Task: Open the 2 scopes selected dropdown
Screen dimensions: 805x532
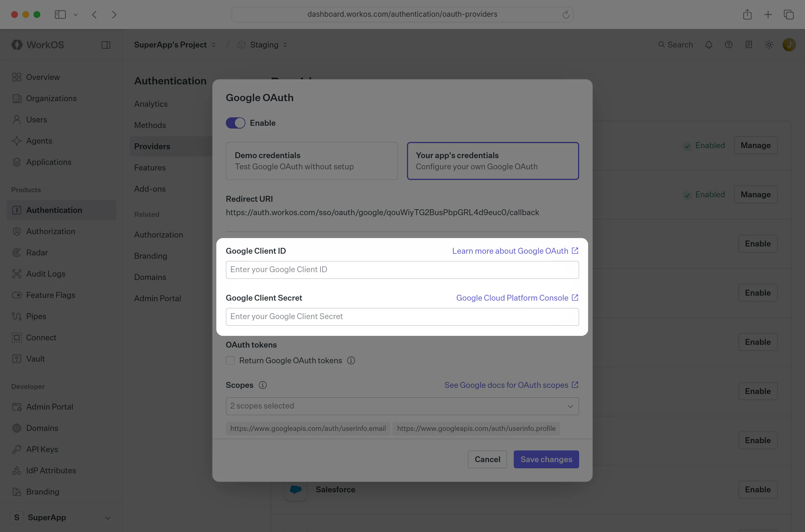Action: click(402, 406)
